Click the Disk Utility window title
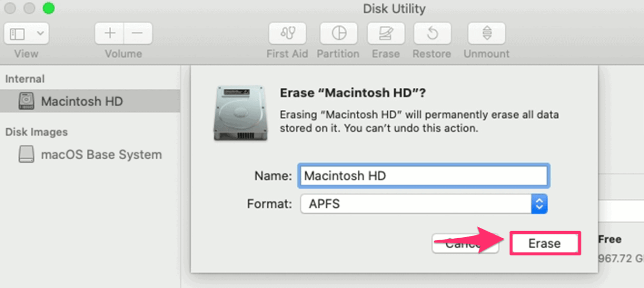644x288 pixels. pyautogui.click(x=394, y=8)
